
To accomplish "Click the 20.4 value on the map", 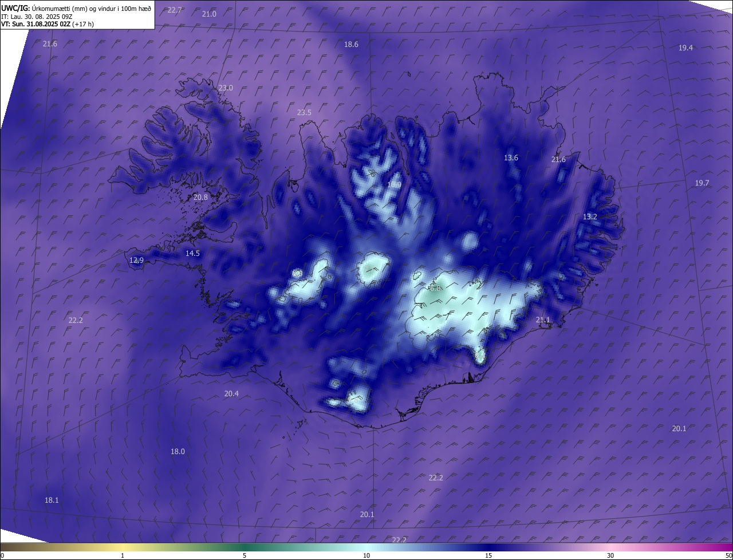I will click(x=231, y=393).
